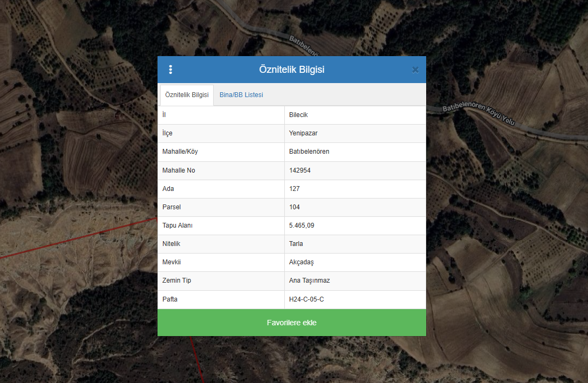Open the three-dot options menu
This screenshot has height=383, width=588.
pos(170,70)
